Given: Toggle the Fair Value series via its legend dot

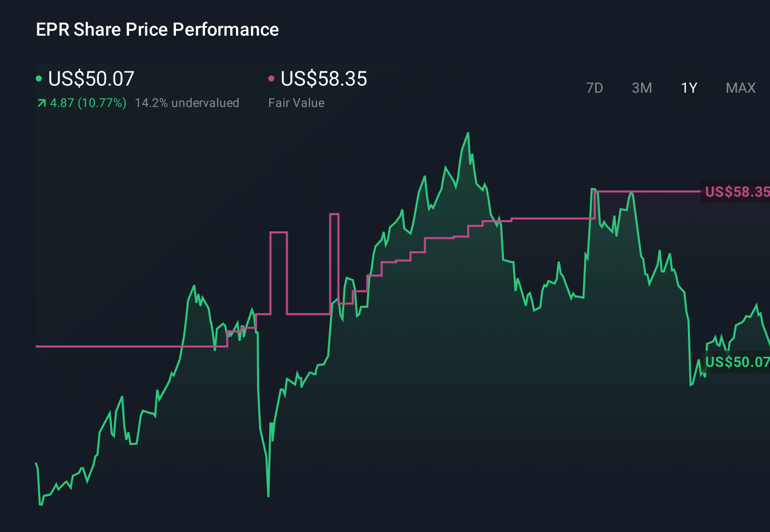Looking at the screenshot, I should pyautogui.click(x=272, y=78).
